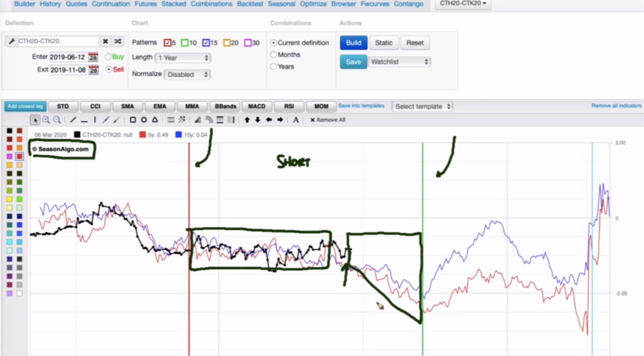Click the blue Build button
The height and width of the screenshot is (356, 644).
click(x=354, y=43)
